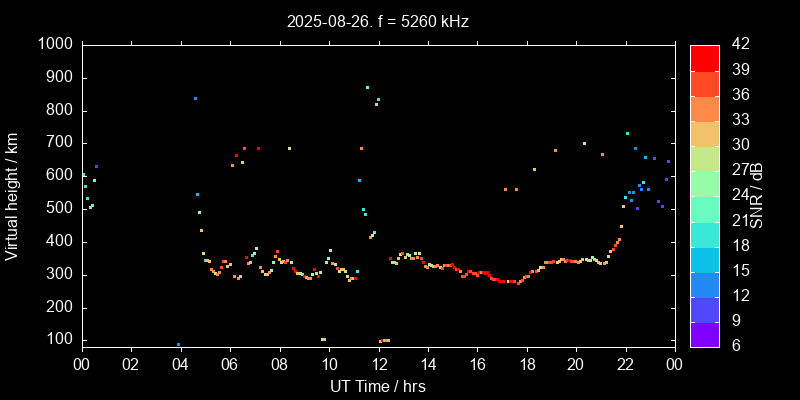This screenshot has width=800, height=400.
Task: Click the blue data point near 04 hrs at 840 km
Action: [195, 98]
